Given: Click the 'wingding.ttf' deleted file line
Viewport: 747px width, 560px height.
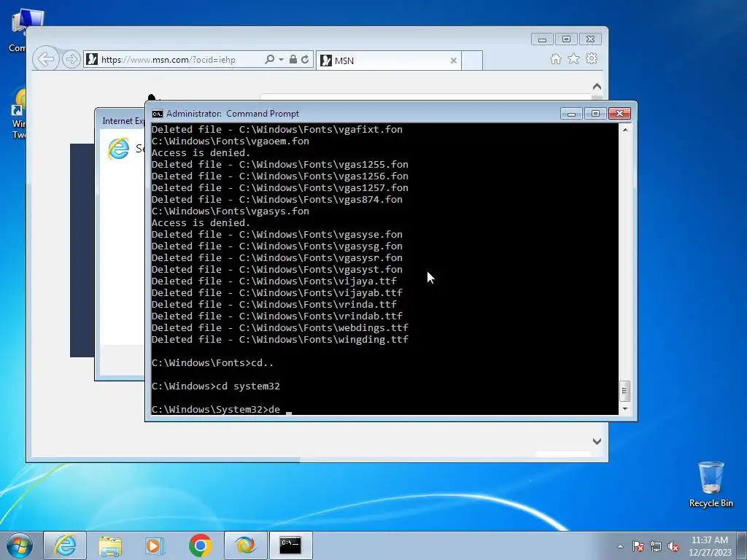Looking at the screenshot, I should (x=279, y=340).
